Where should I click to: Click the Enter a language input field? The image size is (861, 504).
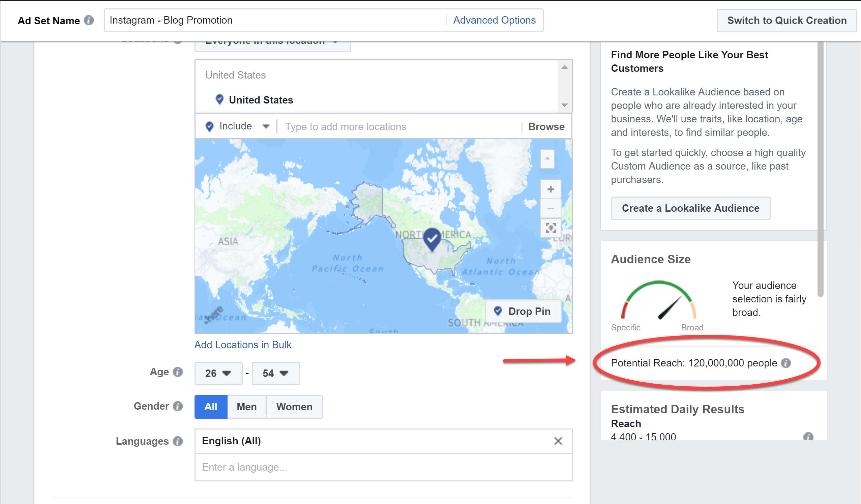point(383,467)
